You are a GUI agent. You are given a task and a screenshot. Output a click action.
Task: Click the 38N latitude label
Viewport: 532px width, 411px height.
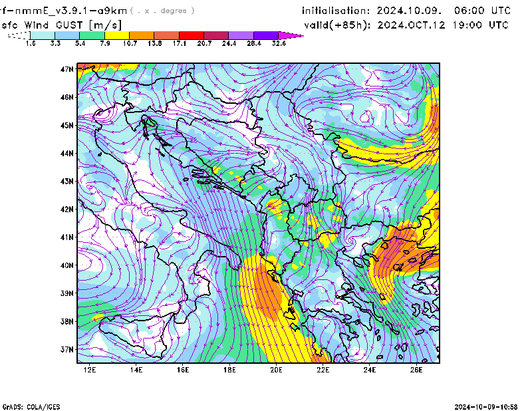[x=67, y=321]
